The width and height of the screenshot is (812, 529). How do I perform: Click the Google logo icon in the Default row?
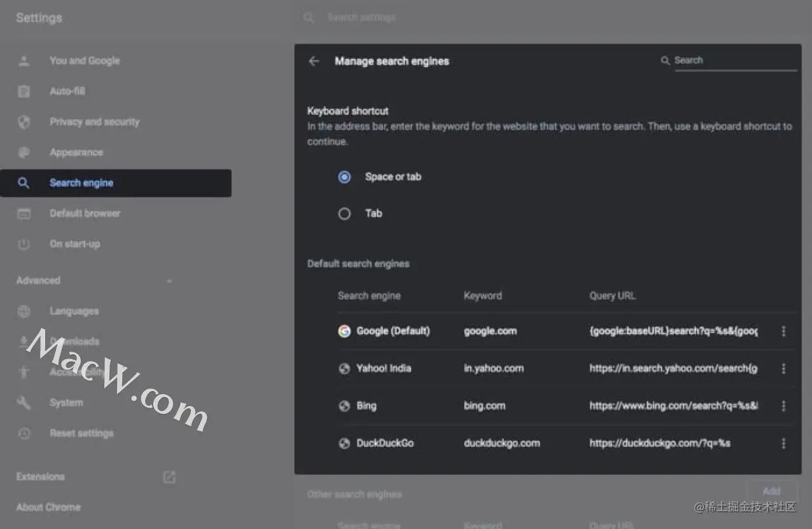(x=344, y=331)
